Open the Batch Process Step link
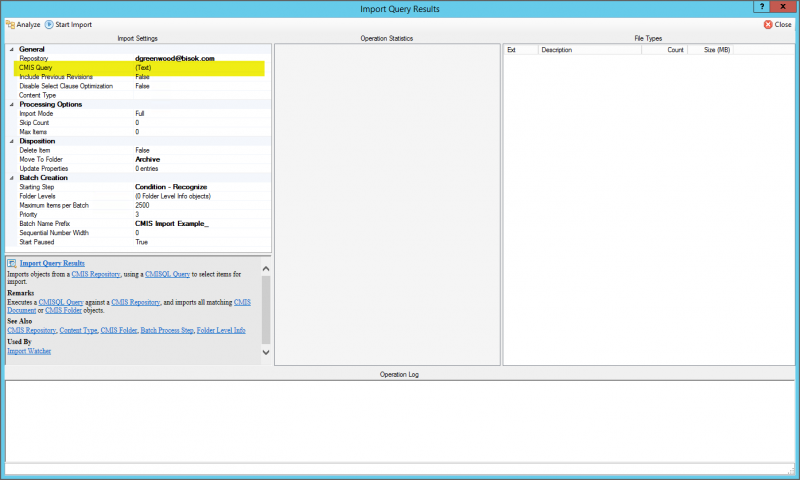 coord(167,331)
